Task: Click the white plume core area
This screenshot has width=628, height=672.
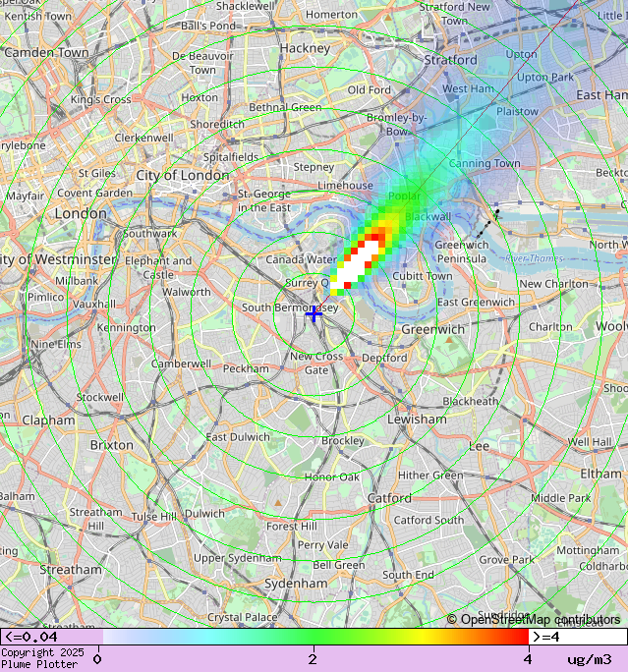Action: coord(358,265)
